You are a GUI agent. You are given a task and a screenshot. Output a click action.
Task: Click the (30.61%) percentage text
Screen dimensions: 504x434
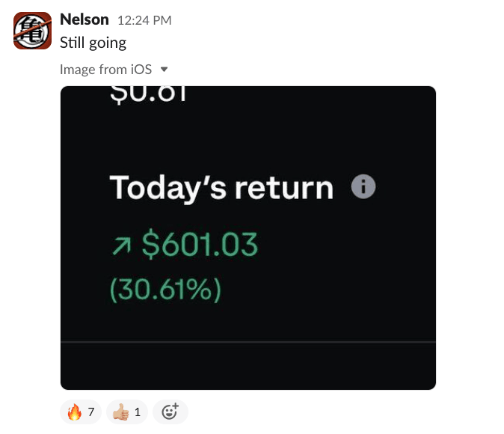click(x=165, y=290)
